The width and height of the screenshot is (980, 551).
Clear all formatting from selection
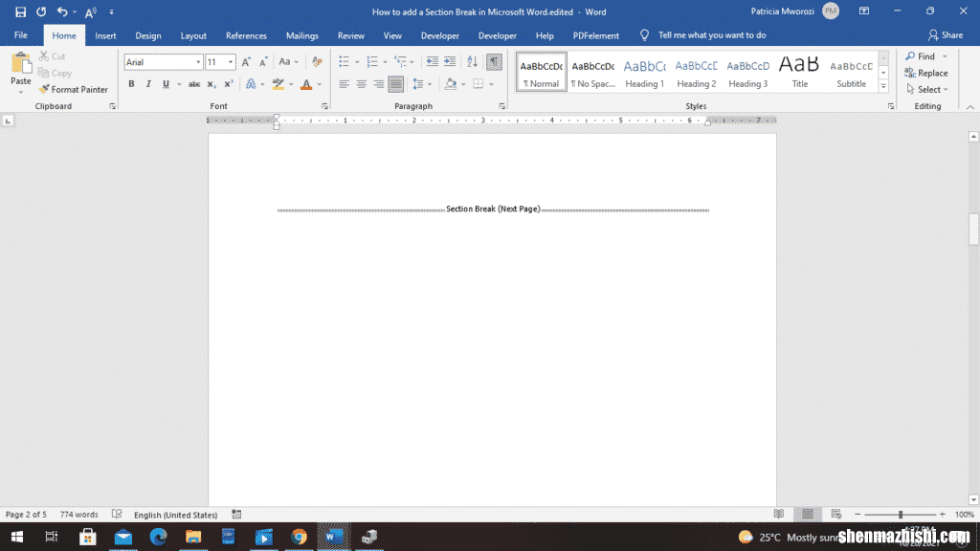click(x=317, y=62)
